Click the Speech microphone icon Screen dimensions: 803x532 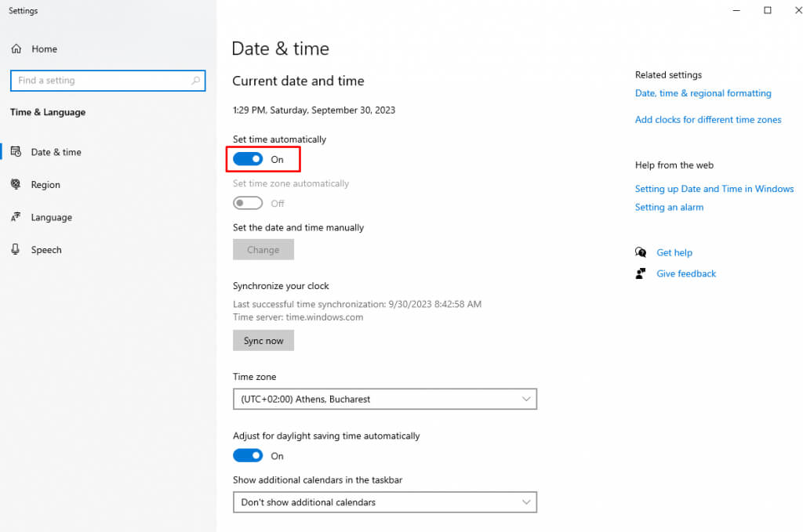pos(16,250)
